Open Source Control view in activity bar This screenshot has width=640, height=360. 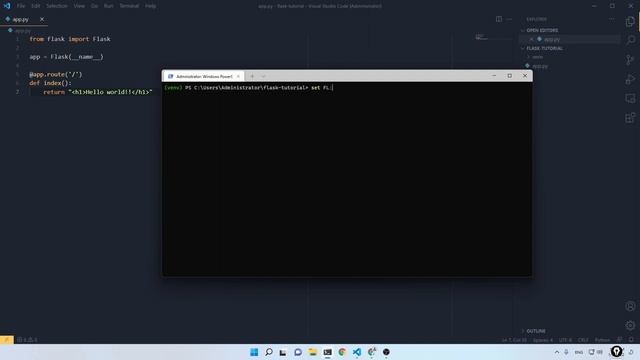click(x=630, y=60)
